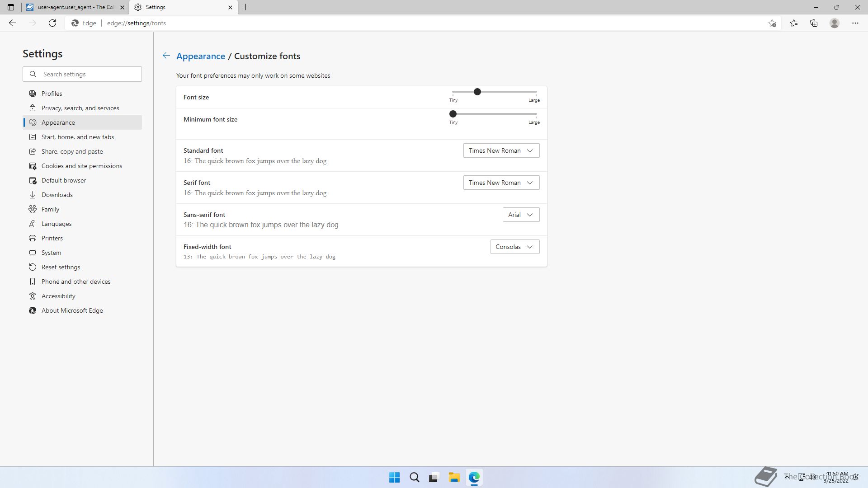Image resolution: width=868 pixels, height=488 pixels.
Task: Open the Accessibility settings section
Action: coord(58,296)
